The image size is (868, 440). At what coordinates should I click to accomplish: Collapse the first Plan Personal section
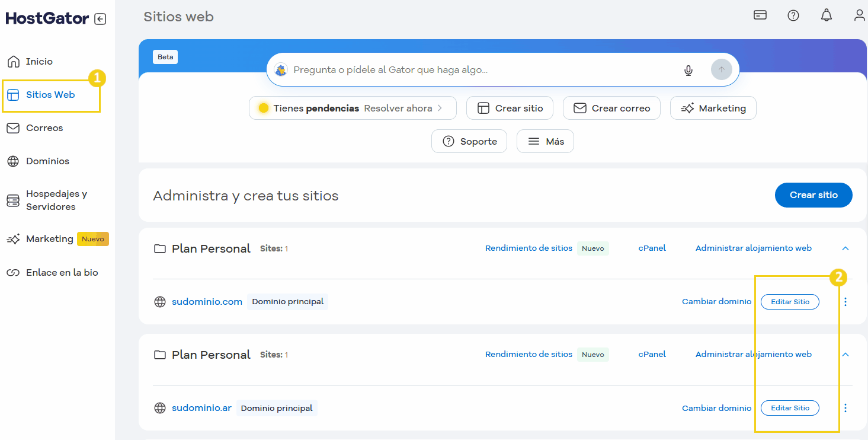point(845,248)
